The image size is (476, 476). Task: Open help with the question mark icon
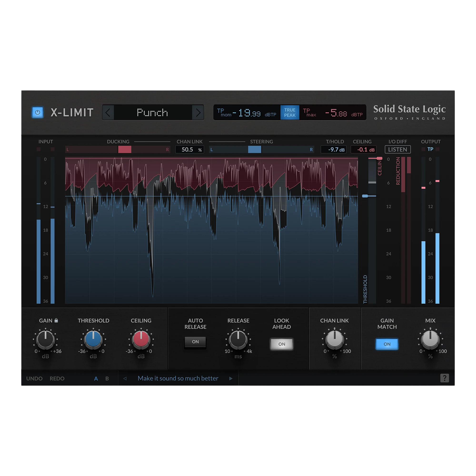coord(444,378)
